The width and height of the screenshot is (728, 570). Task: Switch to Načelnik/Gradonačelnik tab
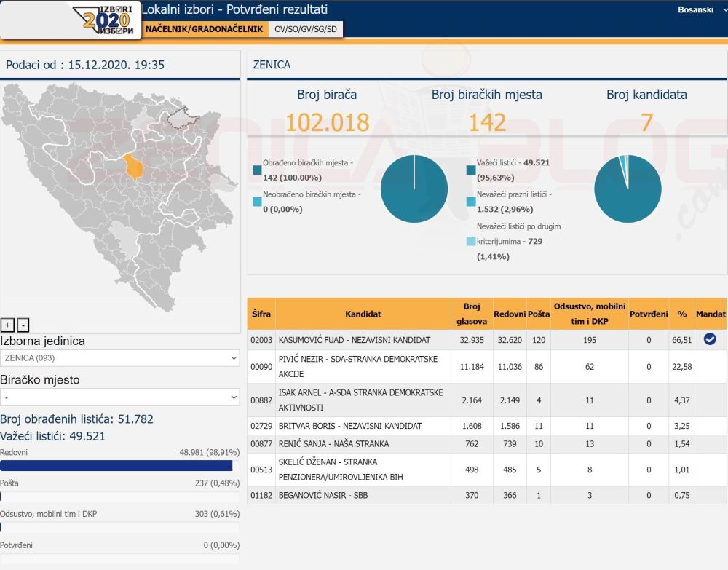point(204,29)
